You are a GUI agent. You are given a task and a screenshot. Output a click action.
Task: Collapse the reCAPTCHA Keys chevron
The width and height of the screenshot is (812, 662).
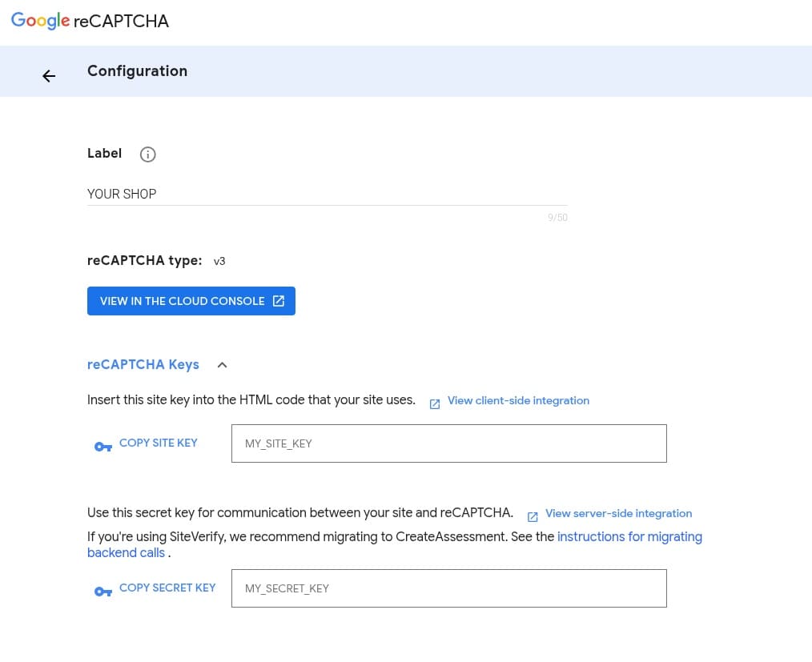(222, 365)
